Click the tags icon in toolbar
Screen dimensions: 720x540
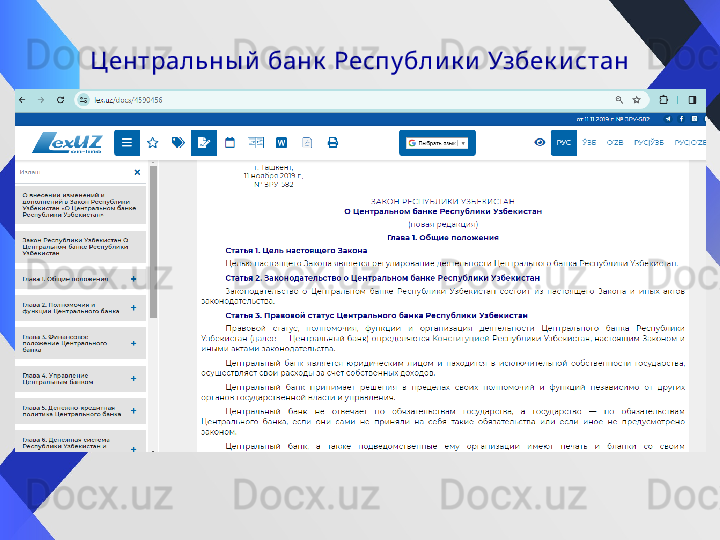coord(178,143)
